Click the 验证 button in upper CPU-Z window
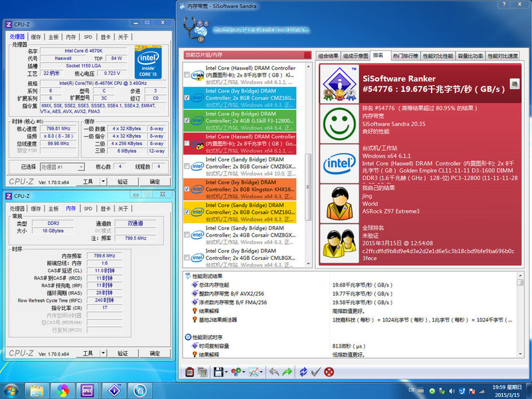The image size is (532, 399). click(122, 182)
